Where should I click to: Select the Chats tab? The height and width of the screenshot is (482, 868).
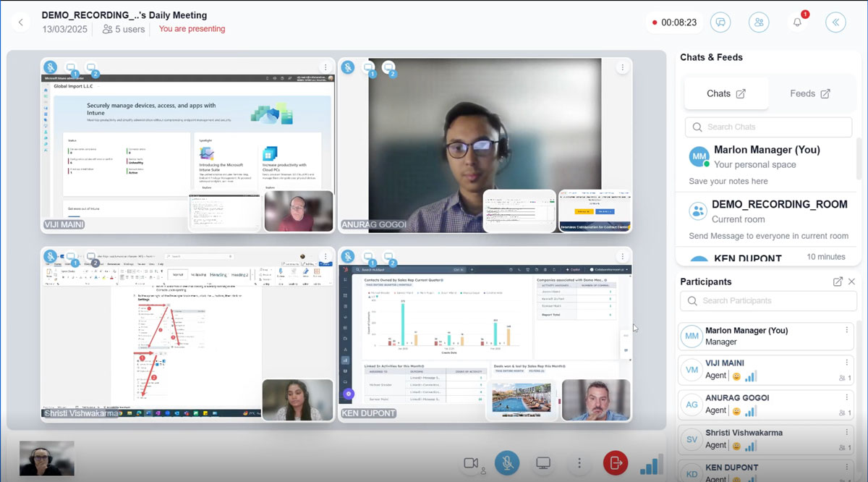tap(726, 93)
